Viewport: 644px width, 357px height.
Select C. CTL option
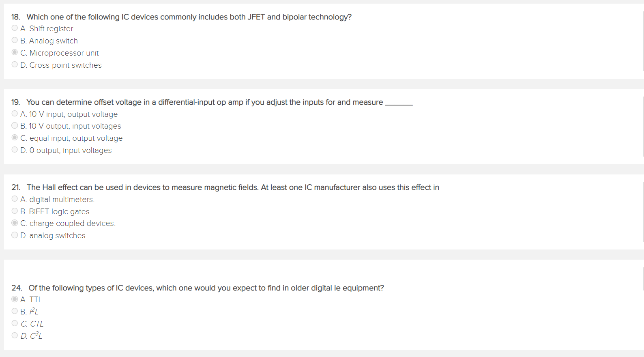(x=15, y=323)
